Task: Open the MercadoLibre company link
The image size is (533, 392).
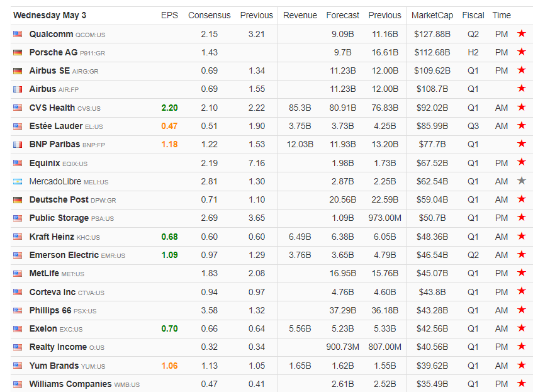Action: click(55, 182)
